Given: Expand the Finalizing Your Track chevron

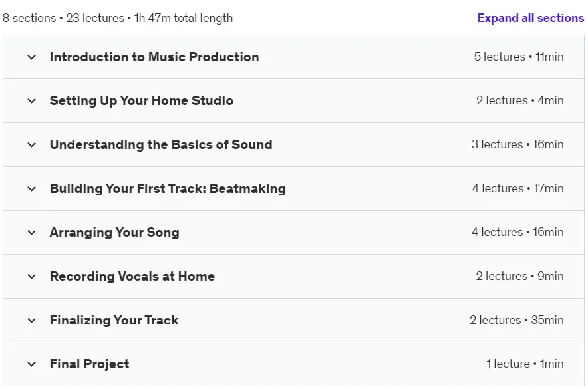Looking at the screenshot, I should pos(32,321).
